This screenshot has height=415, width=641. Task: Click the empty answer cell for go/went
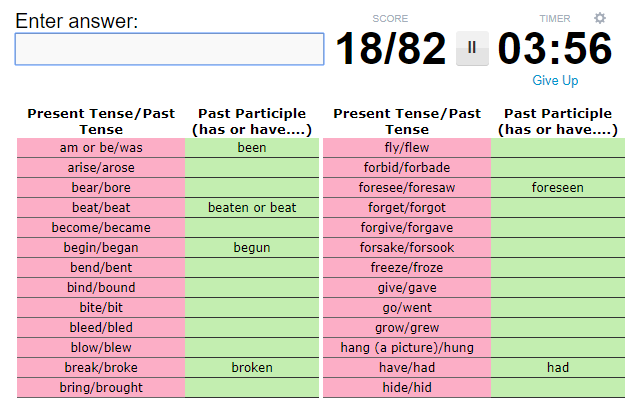coord(558,307)
